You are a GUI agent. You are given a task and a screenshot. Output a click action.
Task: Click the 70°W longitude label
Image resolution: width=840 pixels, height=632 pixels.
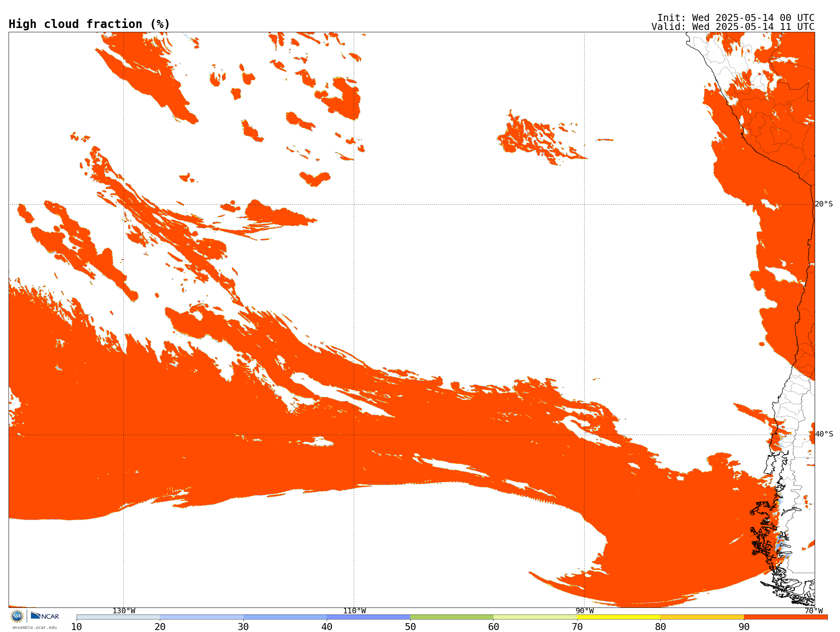pyautogui.click(x=814, y=611)
